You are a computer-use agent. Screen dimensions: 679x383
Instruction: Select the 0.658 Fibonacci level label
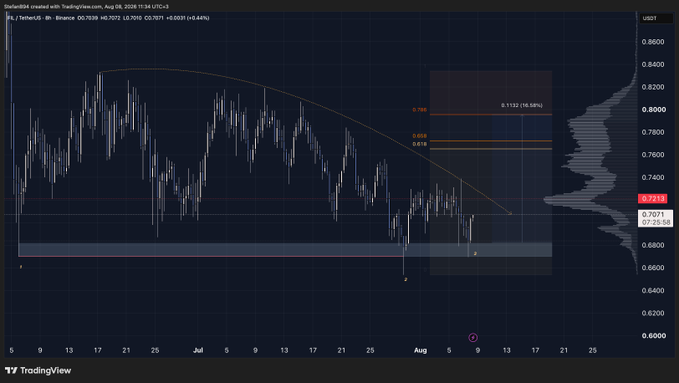(419, 136)
